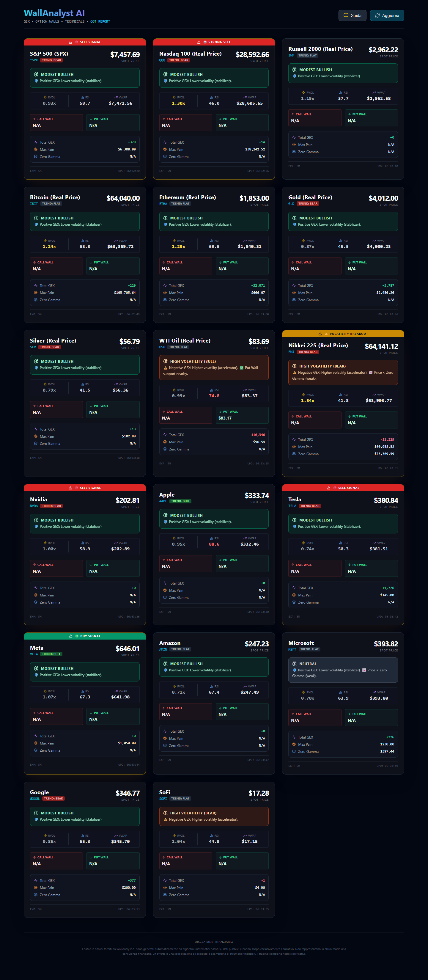Click the warning triangle in Tesla SELL SIGNAL banner

[x=329, y=488]
